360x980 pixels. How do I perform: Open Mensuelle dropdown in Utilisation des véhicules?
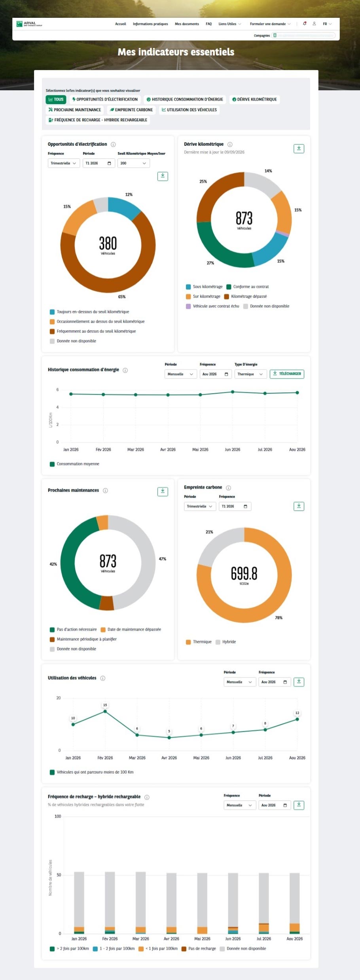[x=240, y=682]
